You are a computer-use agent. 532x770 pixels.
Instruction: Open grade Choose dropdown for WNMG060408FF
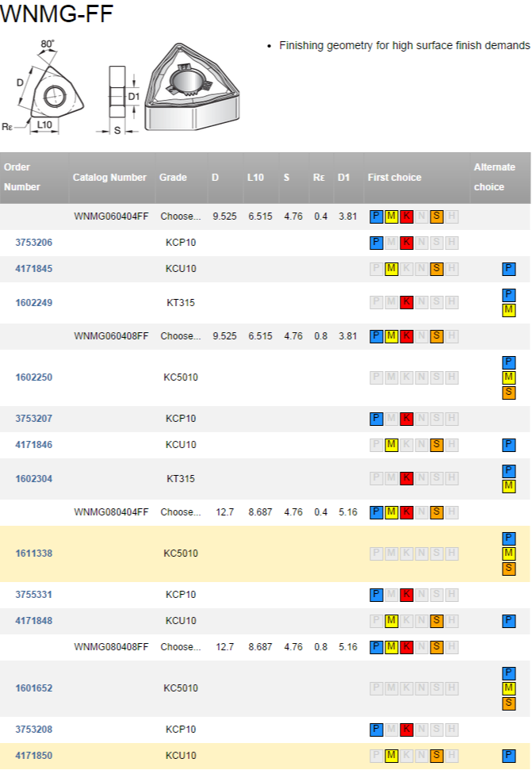(x=181, y=336)
